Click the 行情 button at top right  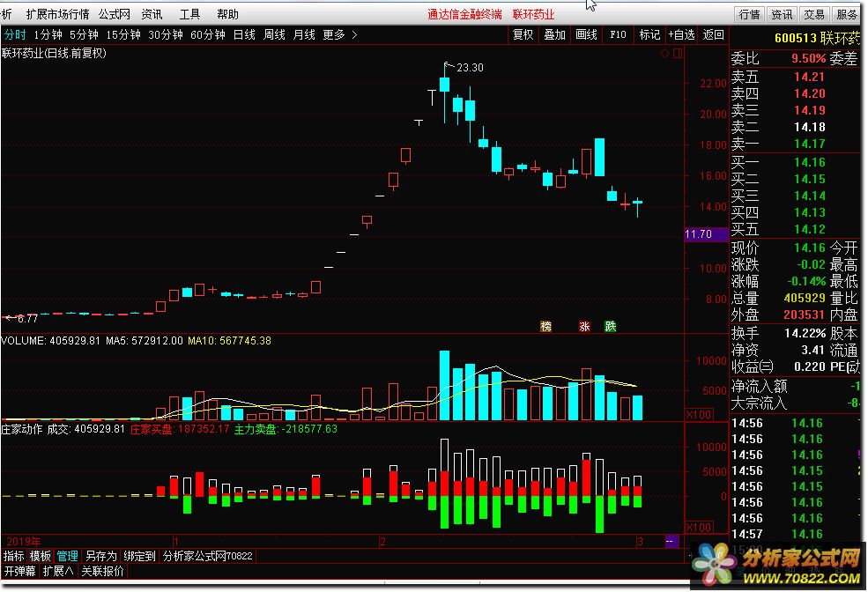750,14
